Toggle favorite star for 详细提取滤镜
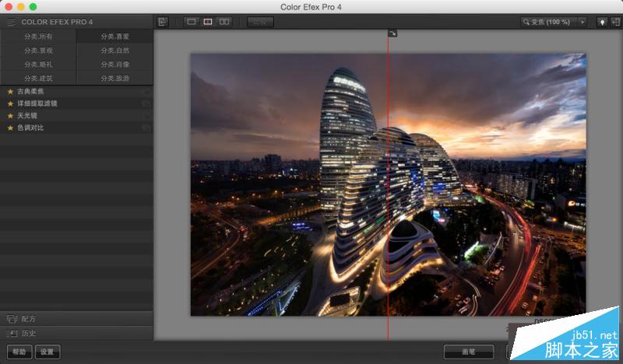The width and height of the screenshot is (623, 364). tap(10, 103)
